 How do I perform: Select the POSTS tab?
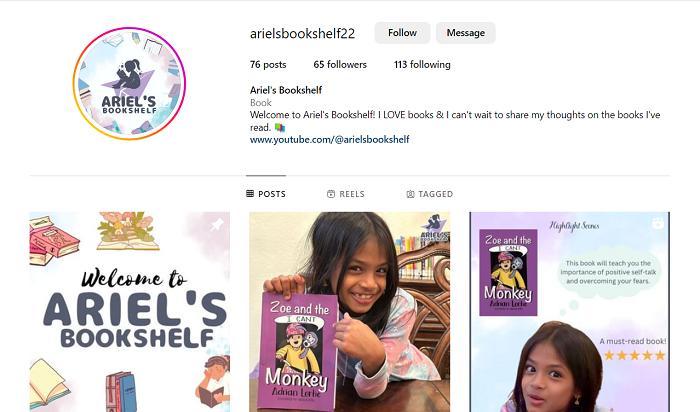(266, 194)
